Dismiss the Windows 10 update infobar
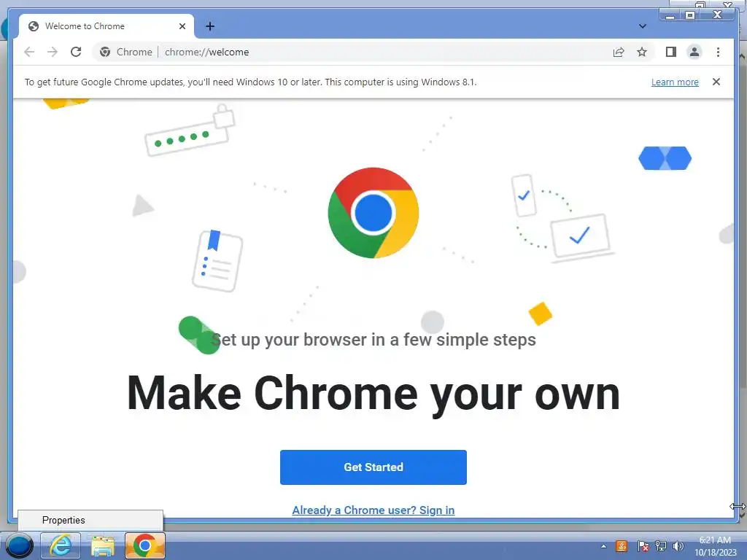 716,82
